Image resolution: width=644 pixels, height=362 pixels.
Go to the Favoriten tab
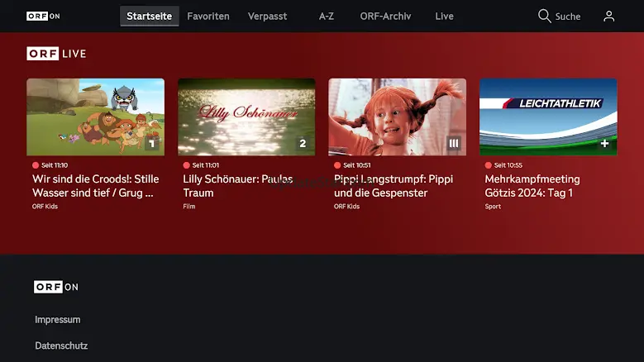(x=208, y=16)
